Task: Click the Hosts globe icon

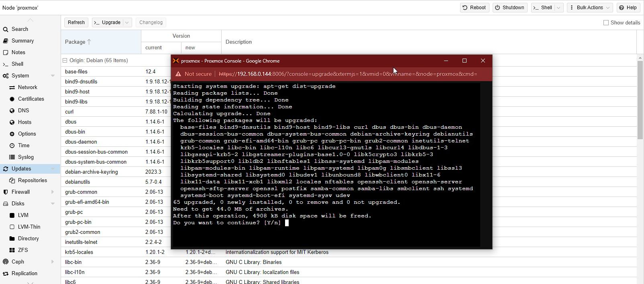Action: click(x=12, y=122)
